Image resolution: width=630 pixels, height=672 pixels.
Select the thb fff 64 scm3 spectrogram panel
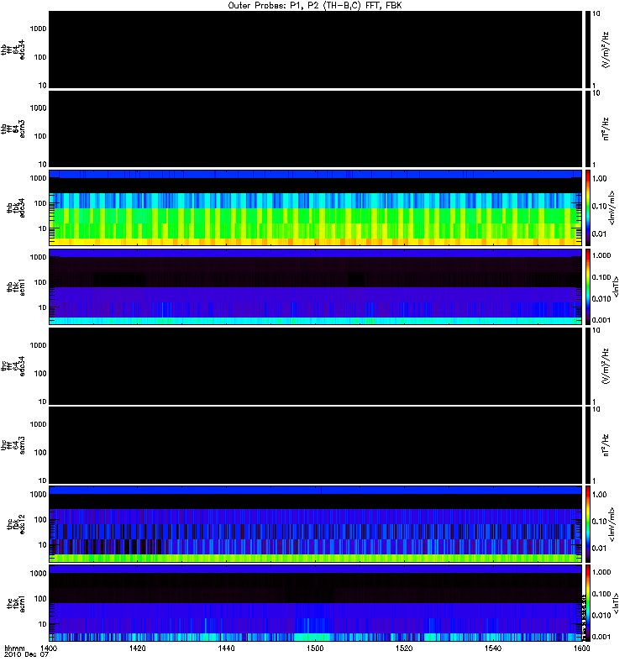coord(316,129)
